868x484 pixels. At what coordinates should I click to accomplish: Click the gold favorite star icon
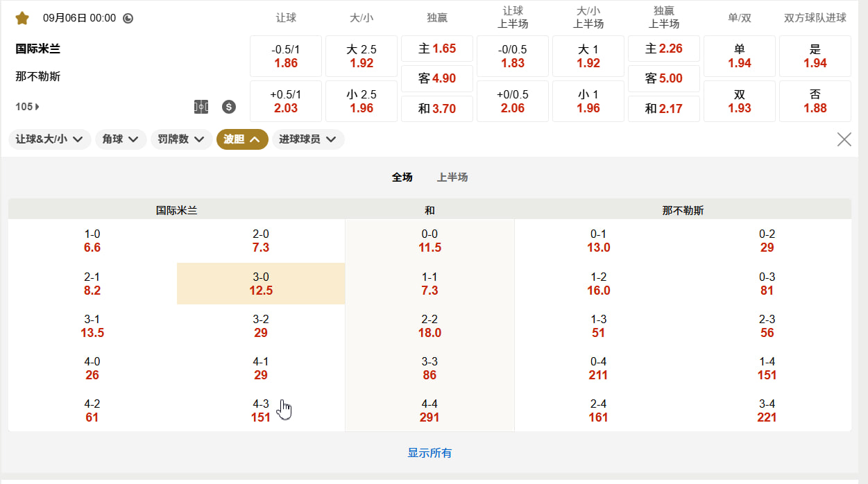click(x=22, y=18)
